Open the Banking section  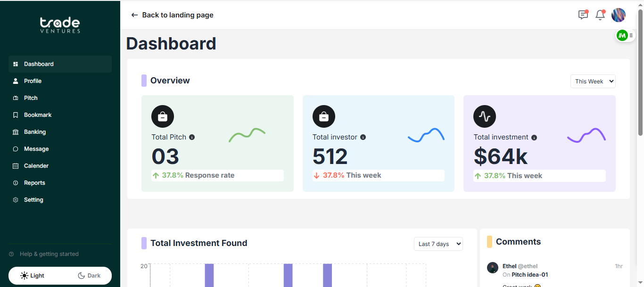(x=34, y=131)
